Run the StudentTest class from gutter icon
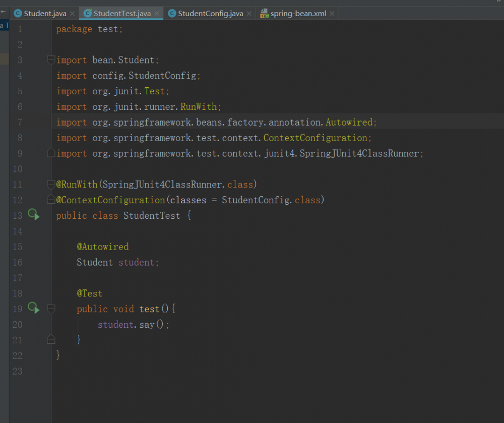The image size is (504, 423). 33,215
